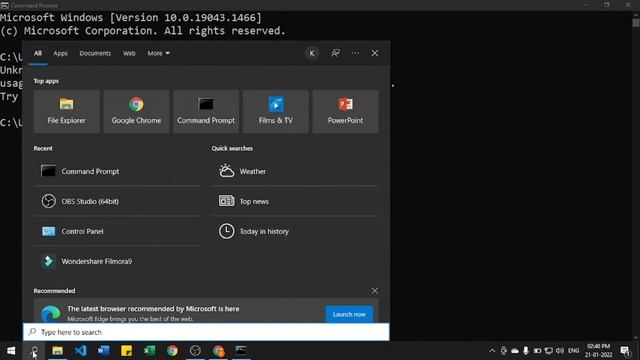Image resolution: width=640 pixels, height=360 pixels.
Task: Switch to Command Prompt on the taskbar
Action: (x=241, y=351)
